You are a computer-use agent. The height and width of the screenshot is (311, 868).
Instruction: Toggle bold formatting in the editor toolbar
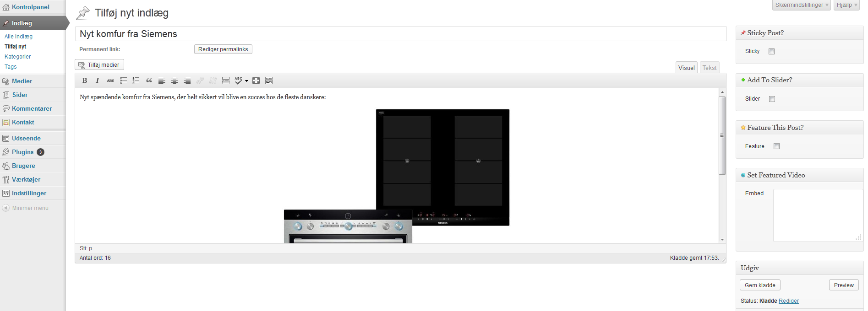[x=85, y=80]
